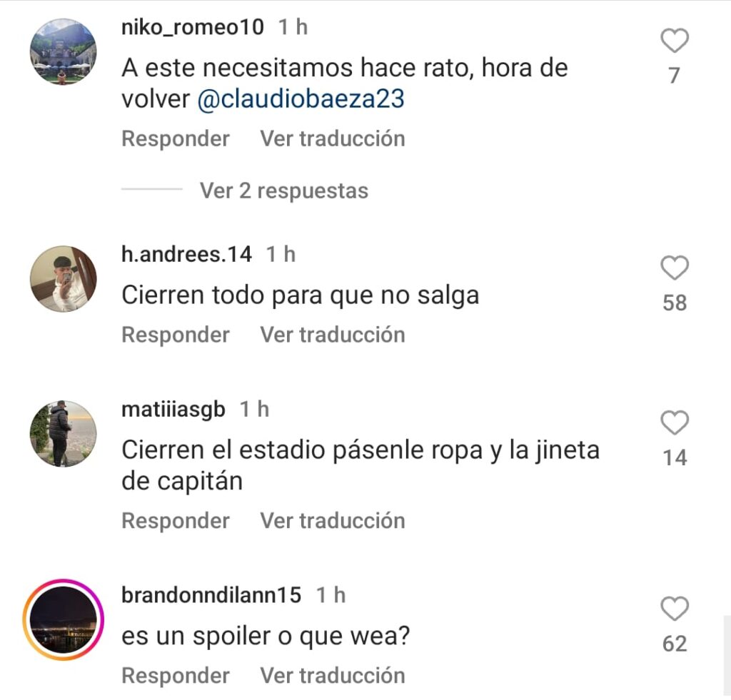
Task: Expand Ver 2 respuestas replies
Action: coord(284,191)
